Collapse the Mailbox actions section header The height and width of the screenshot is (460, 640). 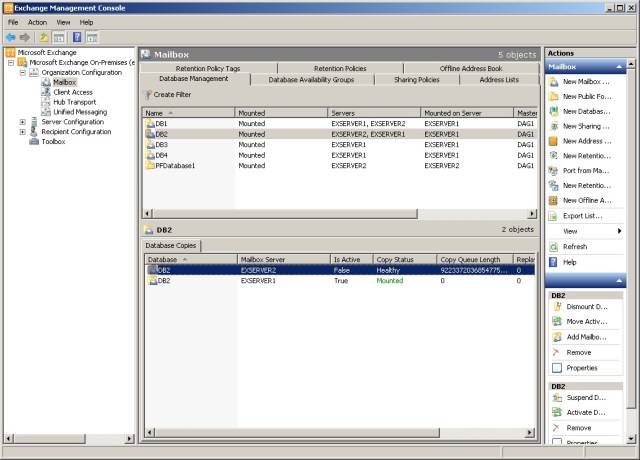[619, 67]
